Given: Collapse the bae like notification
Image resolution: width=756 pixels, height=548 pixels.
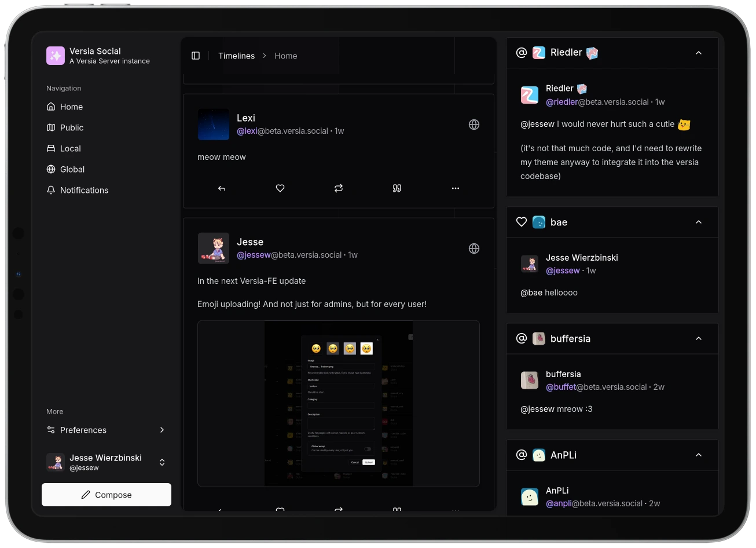Looking at the screenshot, I should point(699,222).
